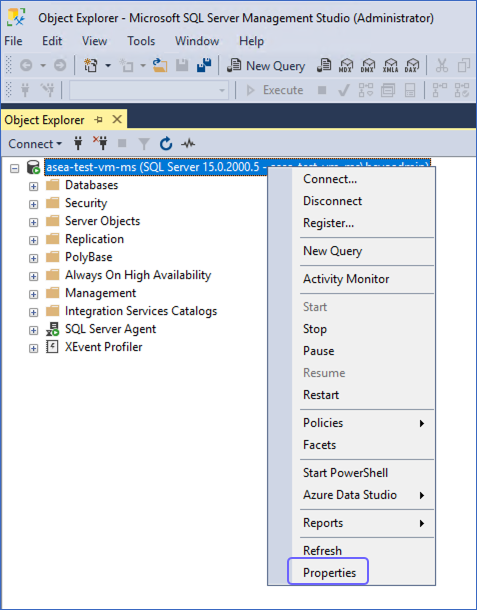Click the Save All icon
Viewport: 477px width, 610px height.
204,65
